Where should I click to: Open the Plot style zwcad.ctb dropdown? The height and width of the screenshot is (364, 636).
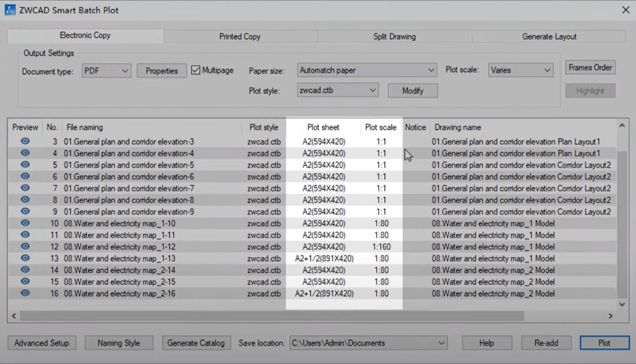coord(338,90)
